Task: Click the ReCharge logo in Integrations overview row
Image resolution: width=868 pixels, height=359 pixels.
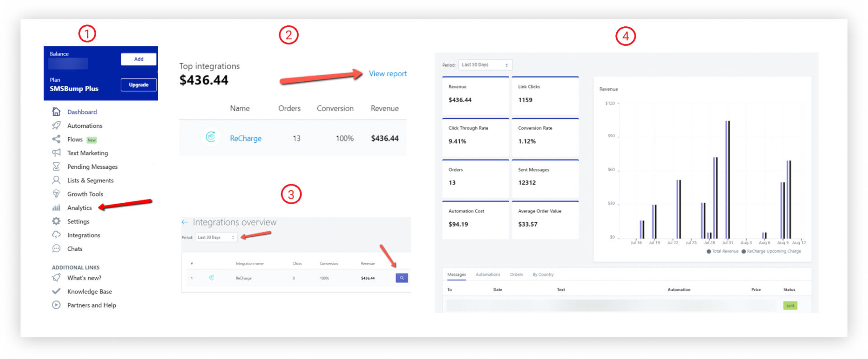Action: point(212,278)
